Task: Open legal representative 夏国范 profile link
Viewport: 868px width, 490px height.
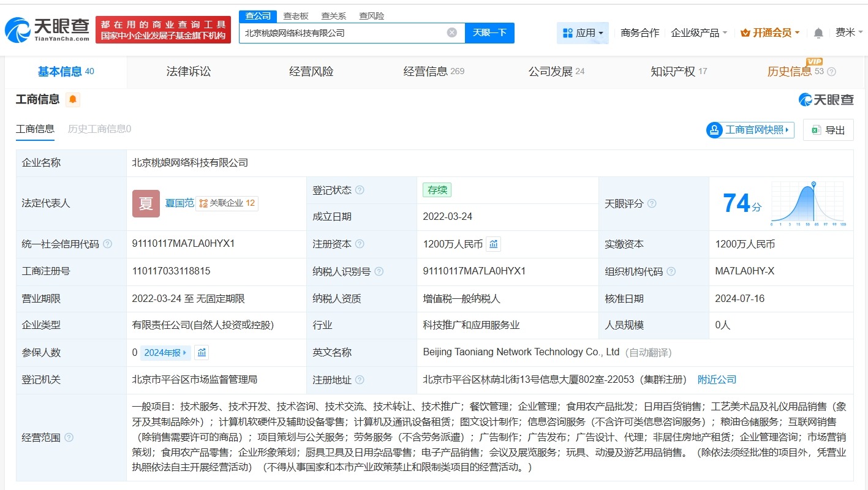Action: [x=181, y=203]
